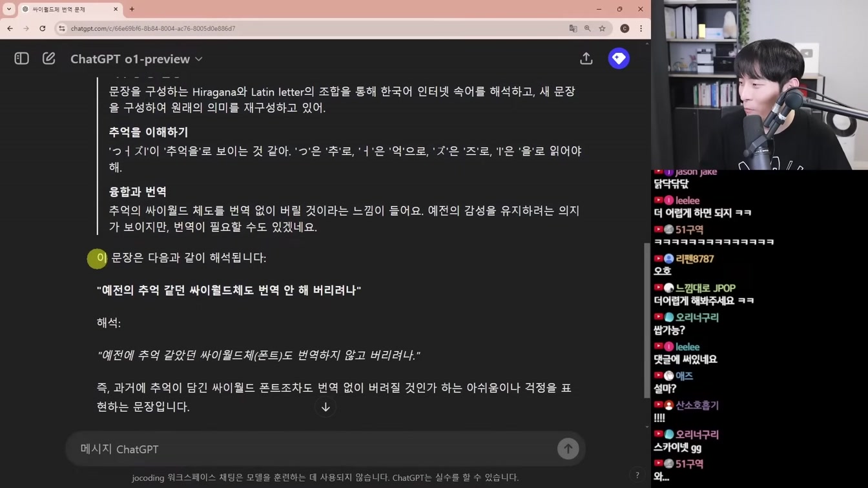Open the blue profile avatar menu
This screenshot has height=488, width=868.
coord(619,59)
